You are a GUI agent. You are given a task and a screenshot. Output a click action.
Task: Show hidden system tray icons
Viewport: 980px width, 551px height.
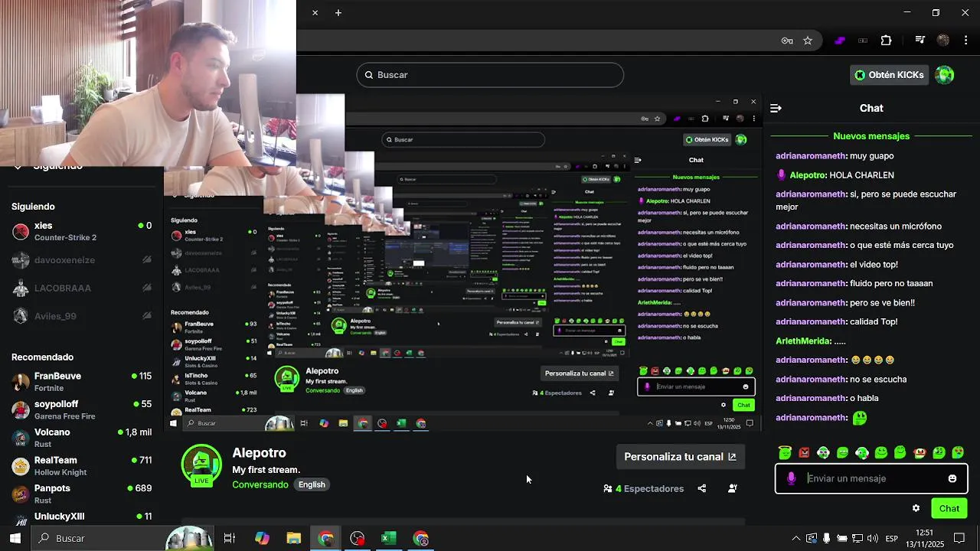pyautogui.click(x=795, y=538)
